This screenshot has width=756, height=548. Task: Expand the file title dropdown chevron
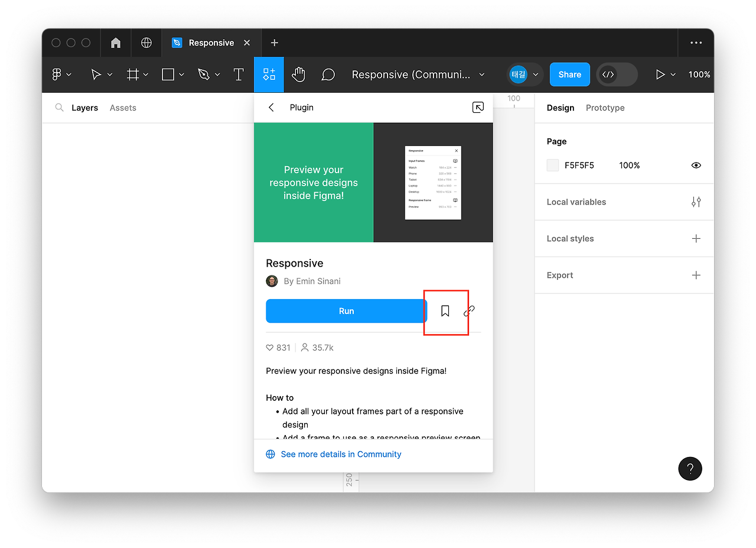pyautogui.click(x=482, y=74)
